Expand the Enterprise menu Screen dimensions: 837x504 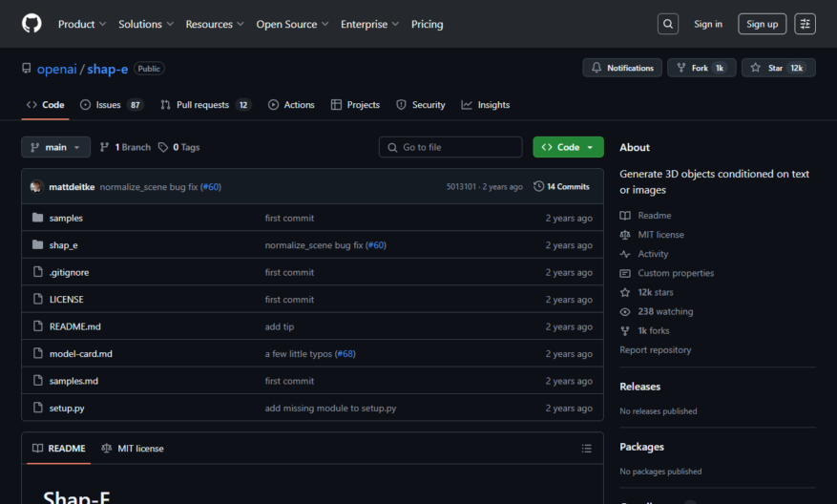tap(369, 24)
